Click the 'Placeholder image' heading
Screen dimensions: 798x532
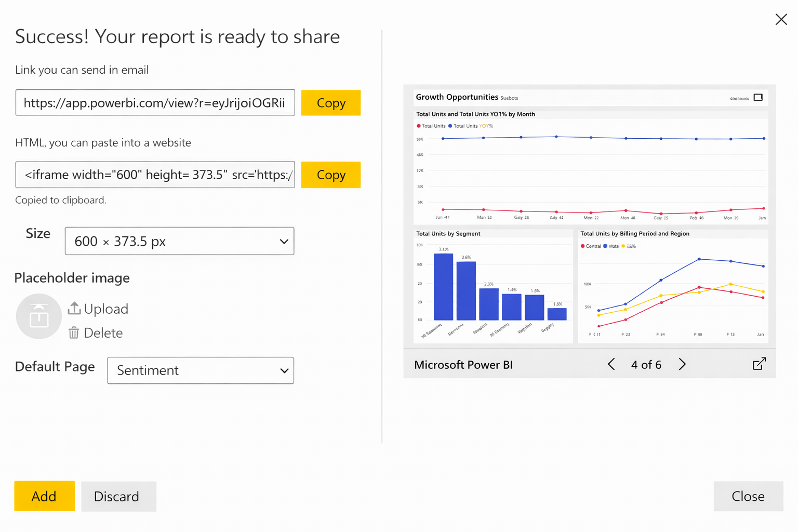click(x=72, y=278)
